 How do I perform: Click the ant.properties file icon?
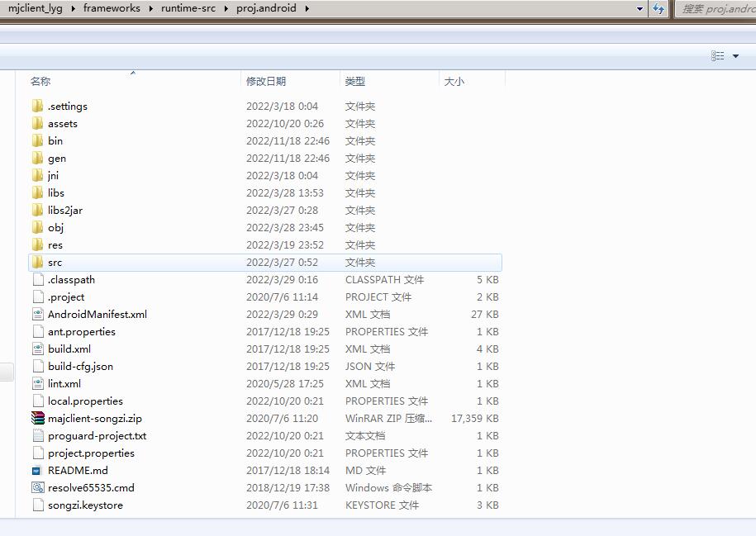[38, 332]
